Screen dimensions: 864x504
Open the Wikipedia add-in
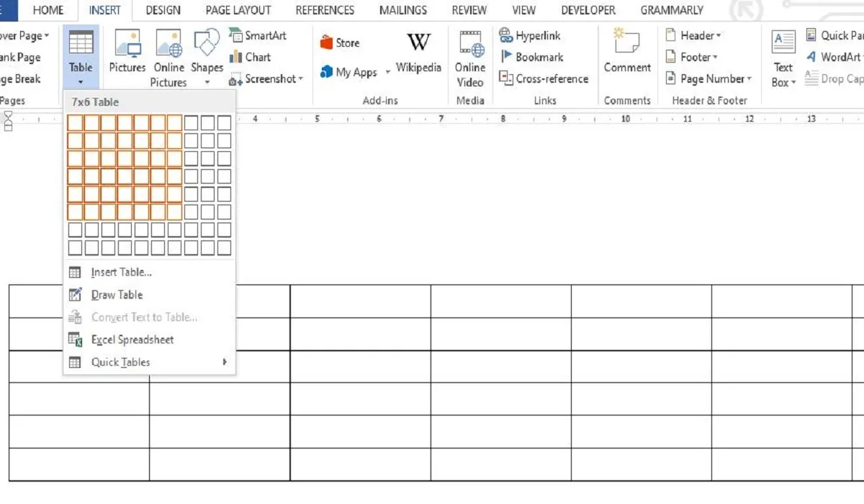coord(418,52)
